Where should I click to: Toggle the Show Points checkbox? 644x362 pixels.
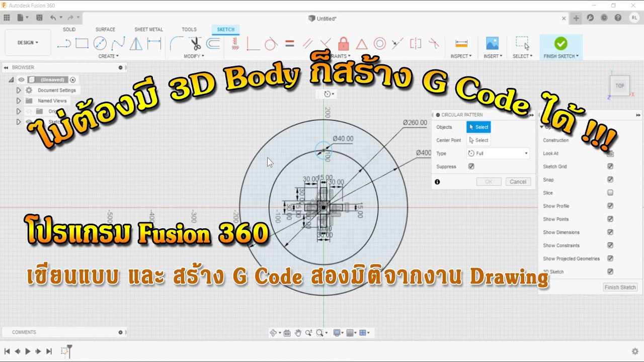click(x=610, y=219)
